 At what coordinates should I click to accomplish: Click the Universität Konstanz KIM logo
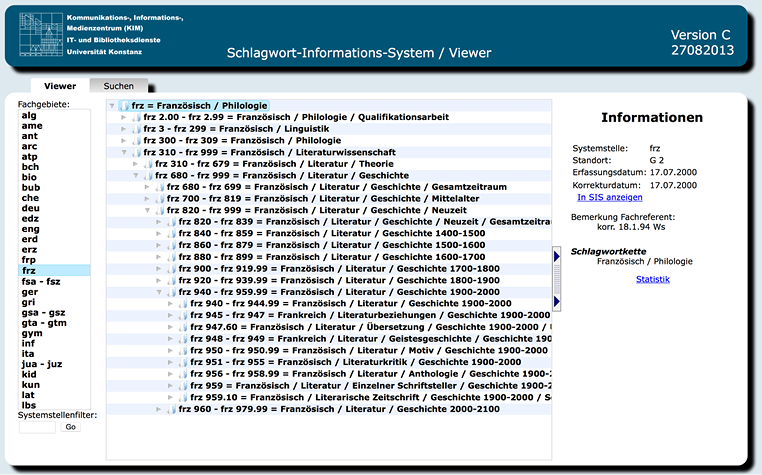tap(41, 35)
